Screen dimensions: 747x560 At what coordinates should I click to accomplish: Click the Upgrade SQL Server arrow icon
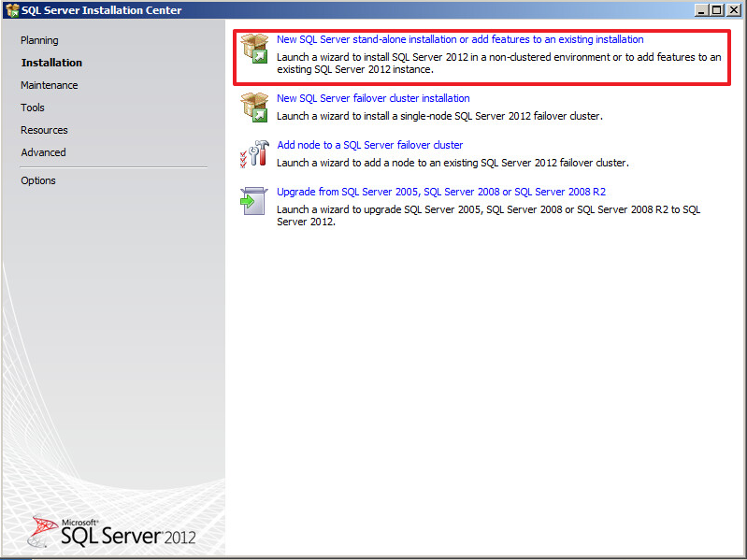[254, 201]
